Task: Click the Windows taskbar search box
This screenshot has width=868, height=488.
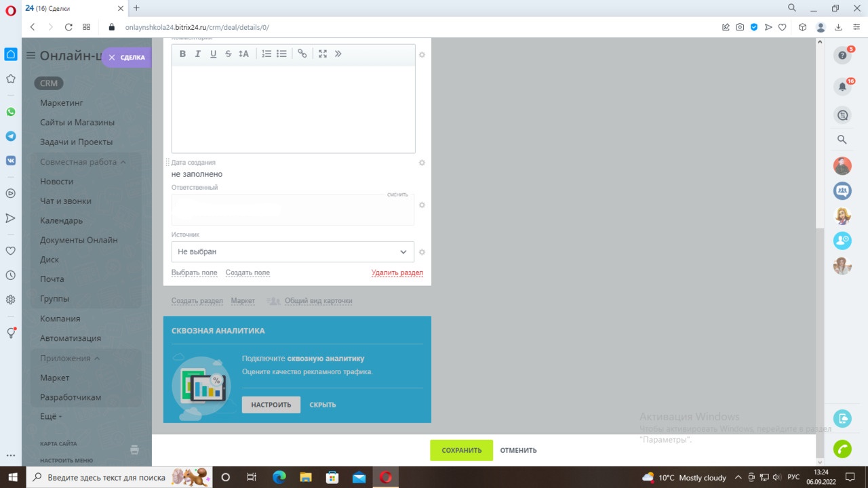Action: (x=119, y=477)
